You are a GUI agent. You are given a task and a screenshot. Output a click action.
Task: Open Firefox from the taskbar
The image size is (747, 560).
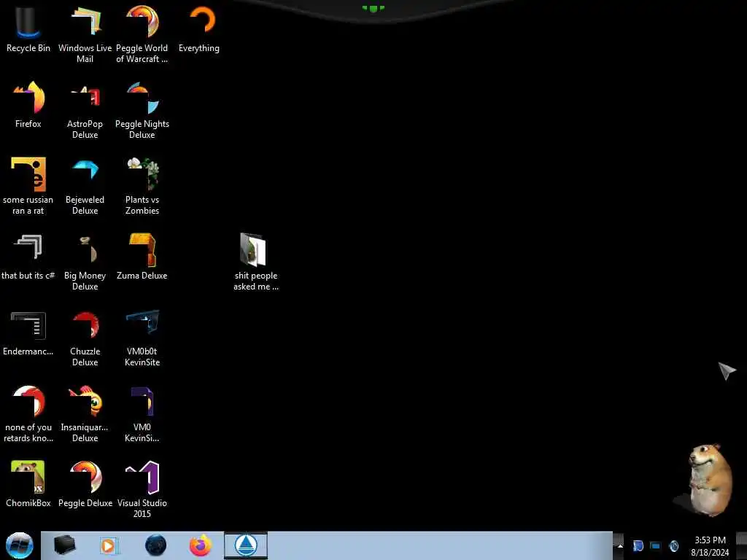click(201, 545)
